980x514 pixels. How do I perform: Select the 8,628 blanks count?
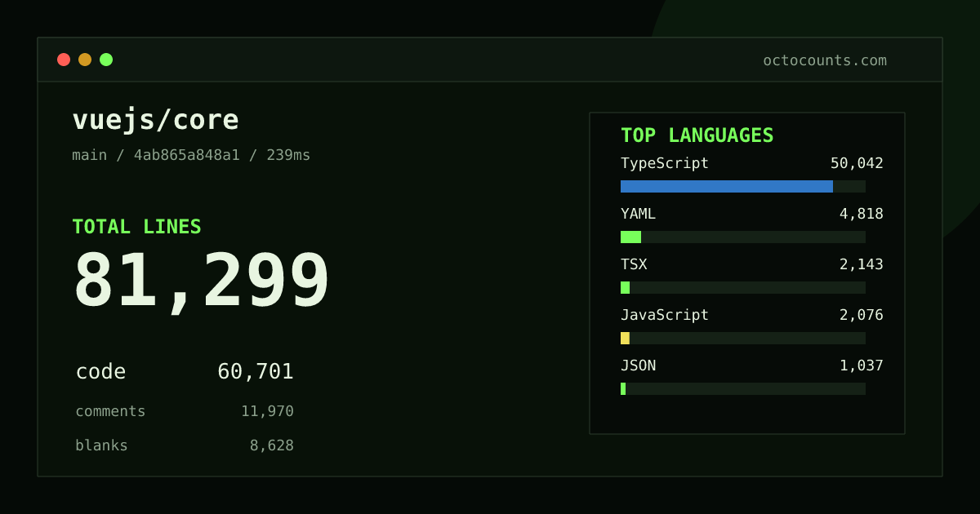(x=271, y=445)
